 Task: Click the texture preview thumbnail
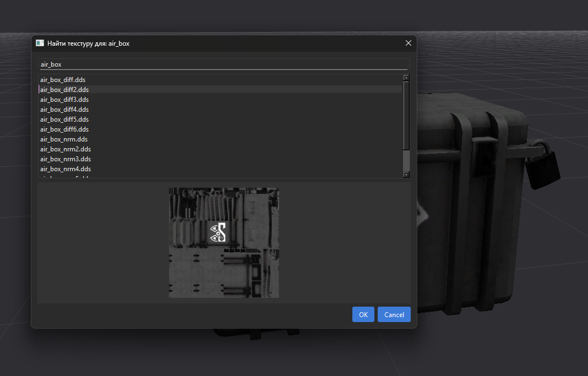tap(224, 242)
